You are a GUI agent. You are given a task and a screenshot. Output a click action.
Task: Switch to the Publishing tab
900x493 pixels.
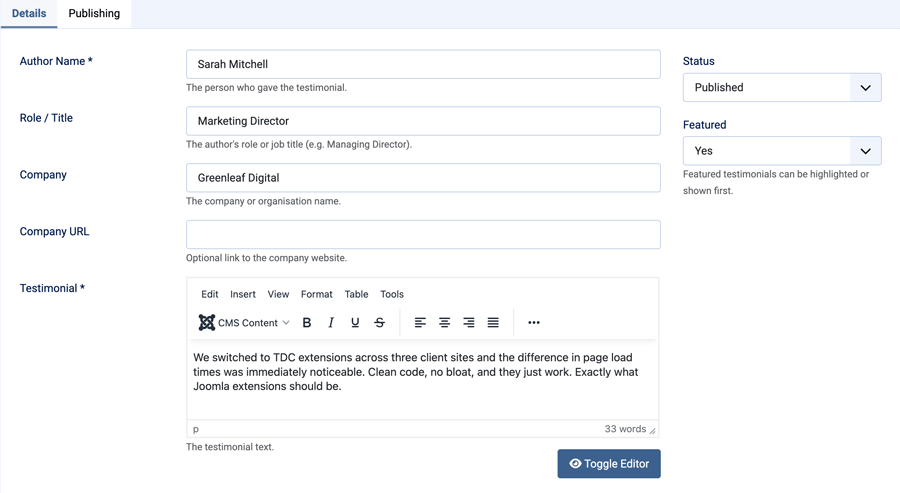click(x=94, y=13)
